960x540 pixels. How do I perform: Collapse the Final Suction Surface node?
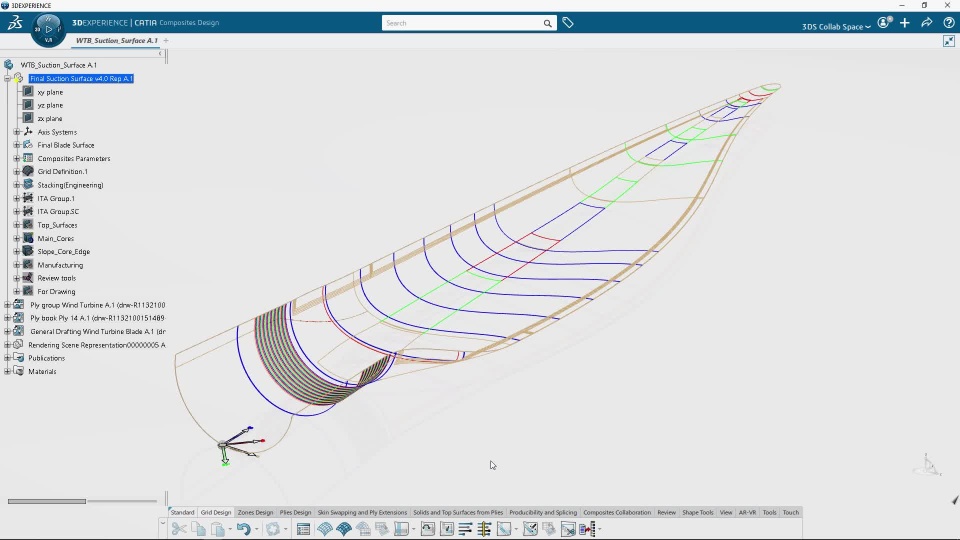point(7,78)
